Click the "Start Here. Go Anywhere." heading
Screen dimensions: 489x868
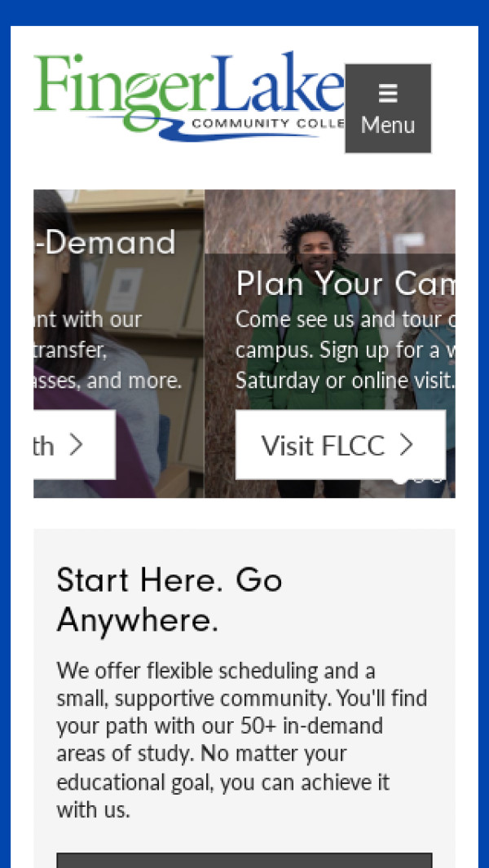point(170,600)
